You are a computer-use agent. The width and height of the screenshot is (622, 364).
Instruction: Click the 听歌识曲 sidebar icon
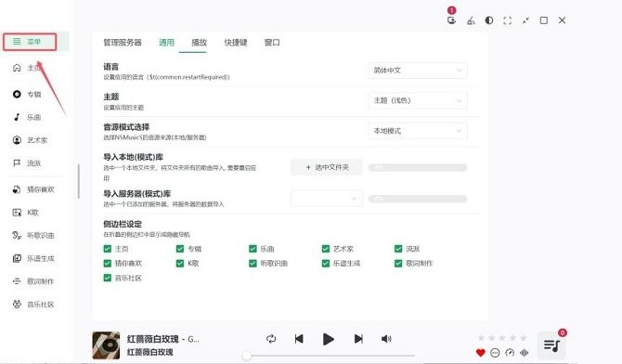point(17,235)
